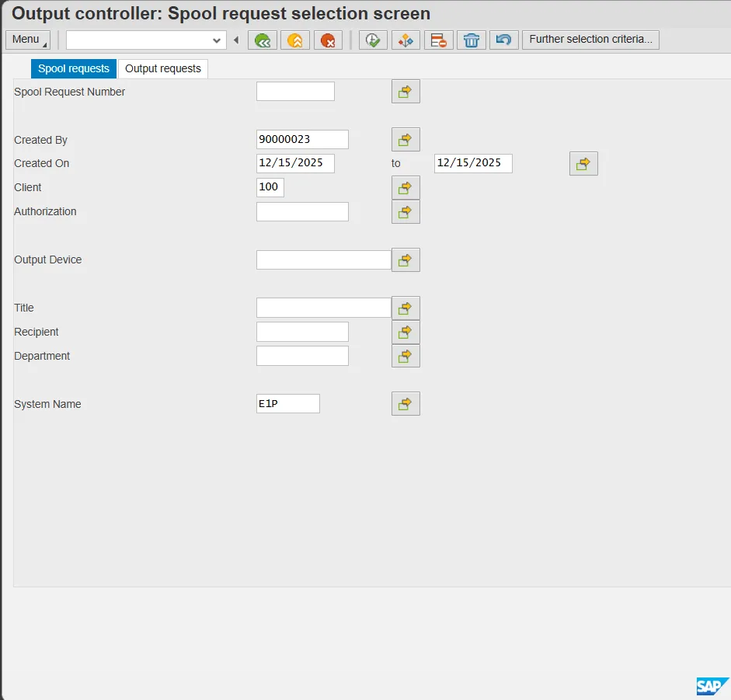
Task: Collapse the command field arrow
Action: click(236, 40)
